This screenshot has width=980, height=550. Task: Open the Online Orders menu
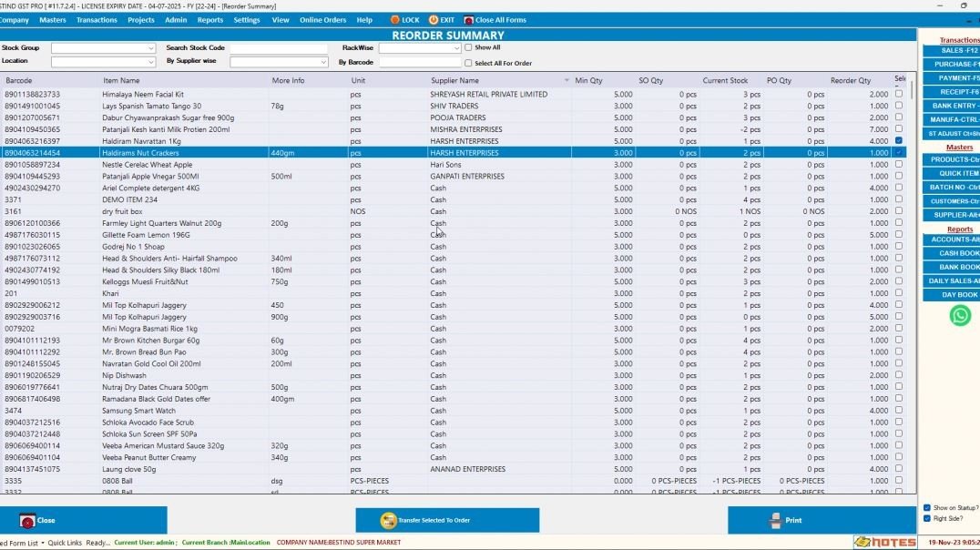(x=322, y=19)
